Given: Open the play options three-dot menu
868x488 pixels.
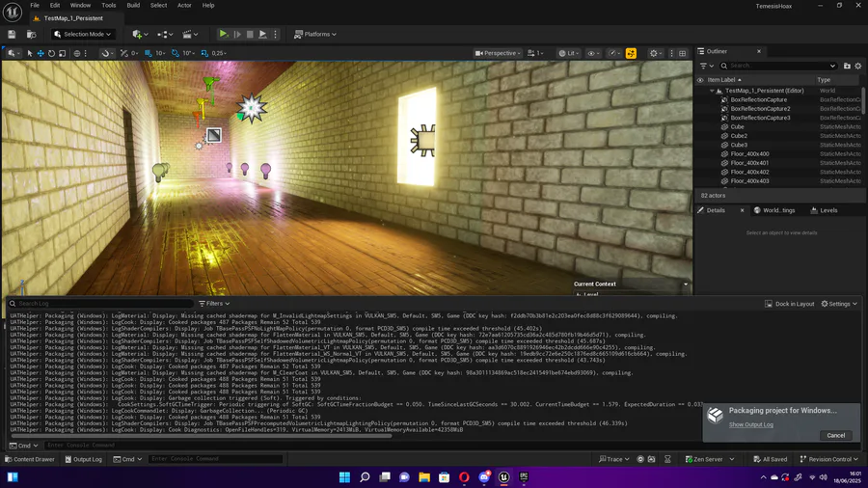Looking at the screenshot, I should 275,35.
